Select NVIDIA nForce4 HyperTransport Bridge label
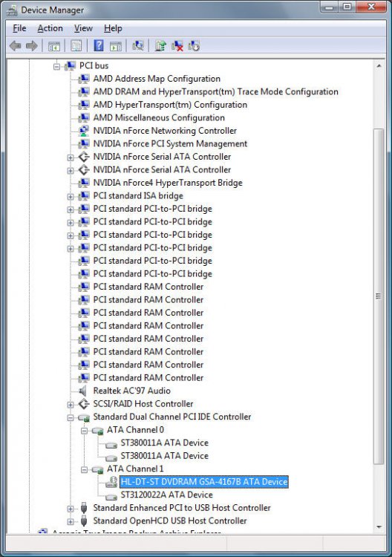This screenshot has width=392, height=557. click(168, 183)
